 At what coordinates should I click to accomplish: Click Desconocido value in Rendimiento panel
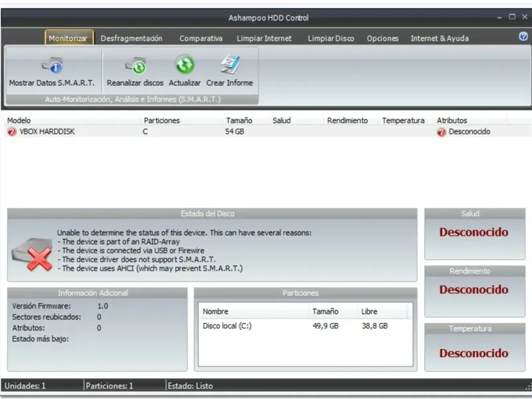pos(473,289)
